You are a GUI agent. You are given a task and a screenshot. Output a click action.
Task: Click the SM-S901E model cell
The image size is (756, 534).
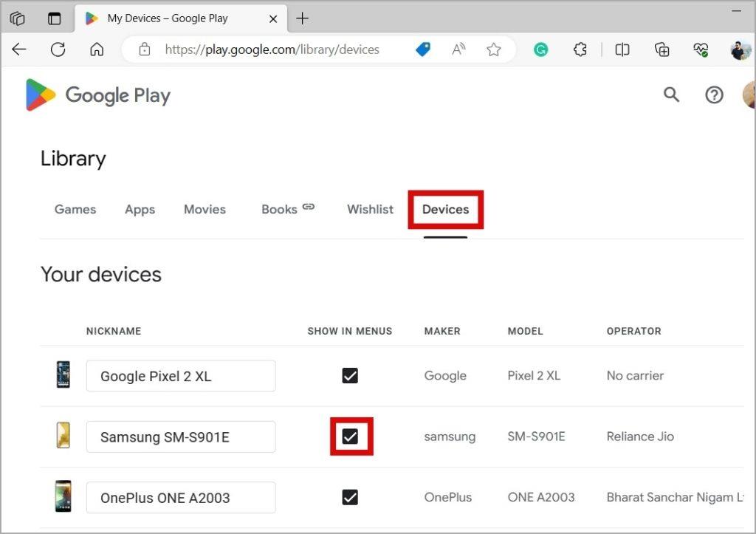pyautogui.click(x=536, y=437)
